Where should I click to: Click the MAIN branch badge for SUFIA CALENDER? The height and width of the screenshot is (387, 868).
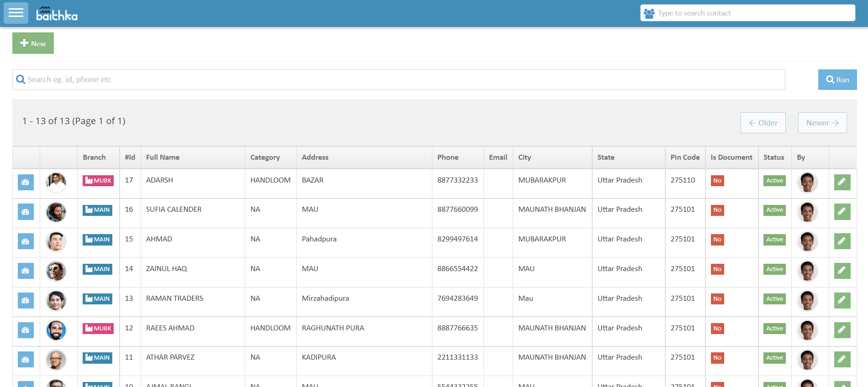[x=97, y=210]
